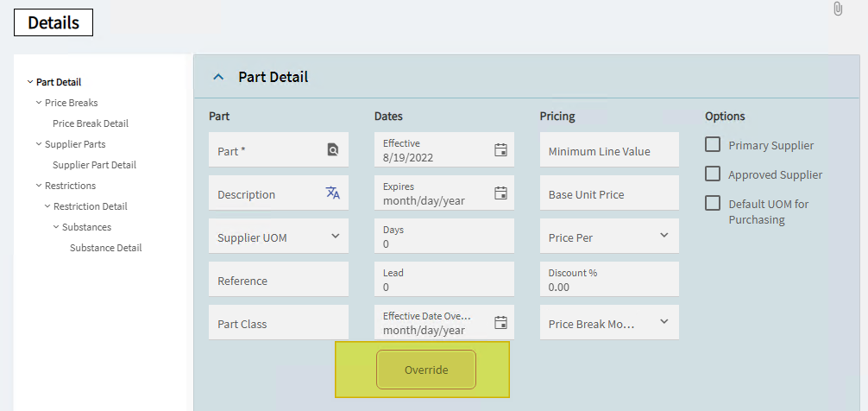Open the Supplier UOM dropdown
This screenshot has height=411, width=868.
pos(279,236)
